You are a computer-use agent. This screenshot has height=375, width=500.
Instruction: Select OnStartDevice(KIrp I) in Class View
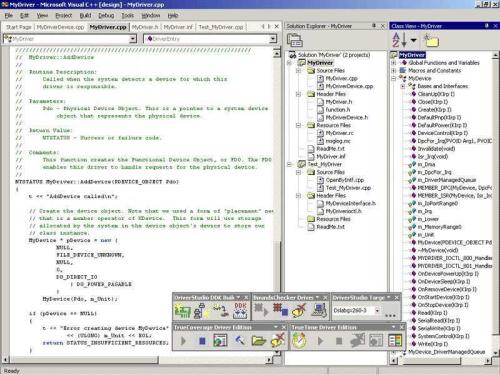click(443, 297)
